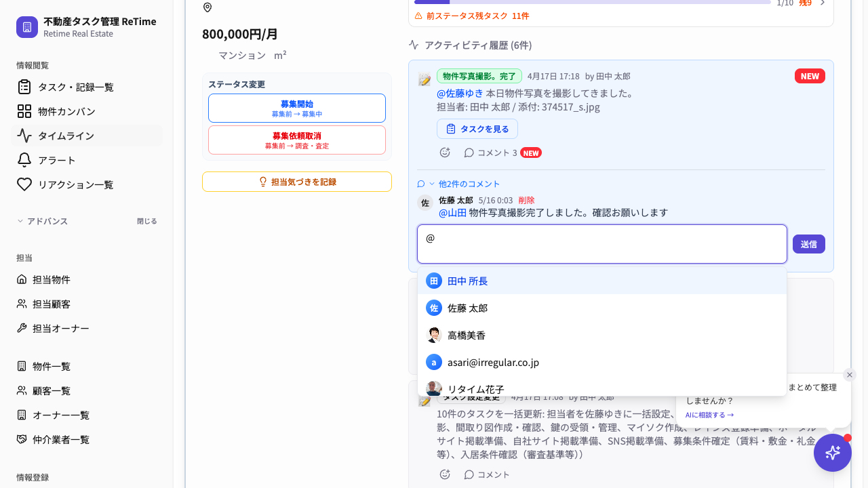Focus the comment input field
This screenshot has height=488, width=868.
(x=602, y=244)
